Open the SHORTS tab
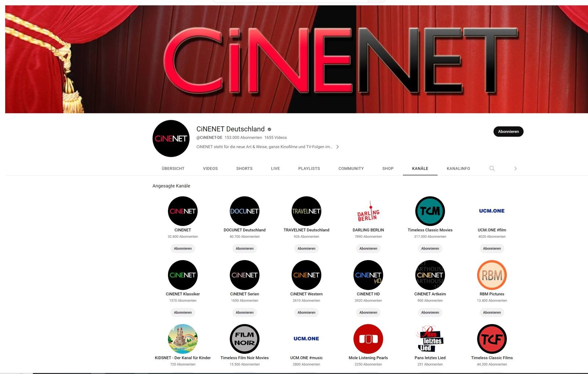 244,169
